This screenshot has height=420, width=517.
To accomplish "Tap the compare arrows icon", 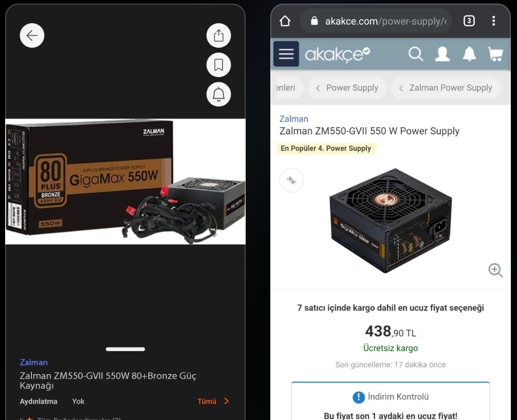I will [x=291, y=180].
